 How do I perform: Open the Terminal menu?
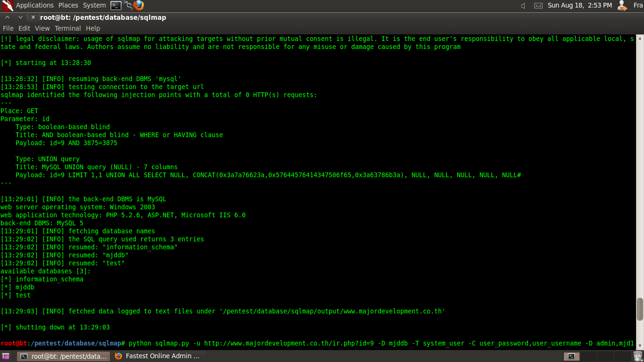pos(68,28)
